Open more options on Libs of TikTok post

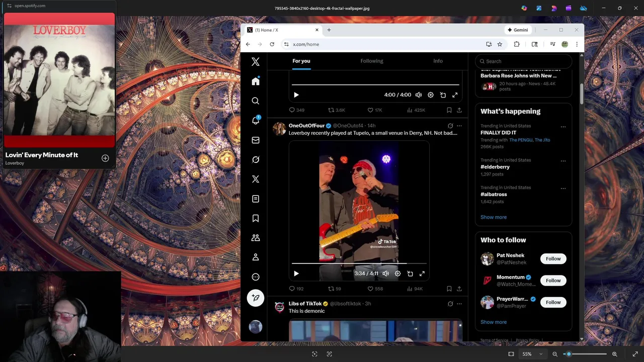click(x=459, y=304)
